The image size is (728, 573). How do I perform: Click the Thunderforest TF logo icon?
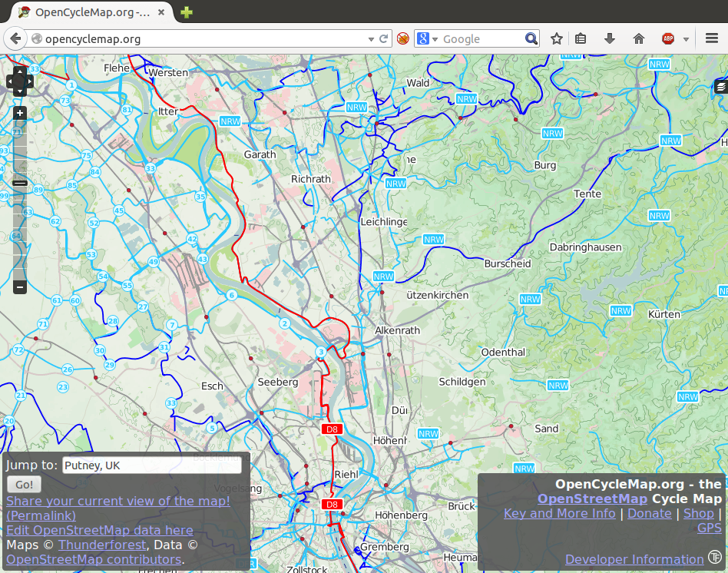pos(715,556)
